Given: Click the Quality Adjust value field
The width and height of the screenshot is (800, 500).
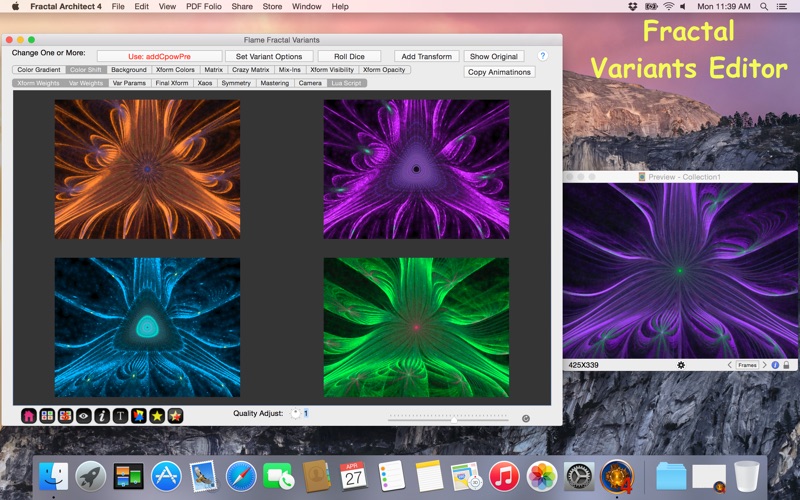Looking at the screenshot, I should (306, 413).
